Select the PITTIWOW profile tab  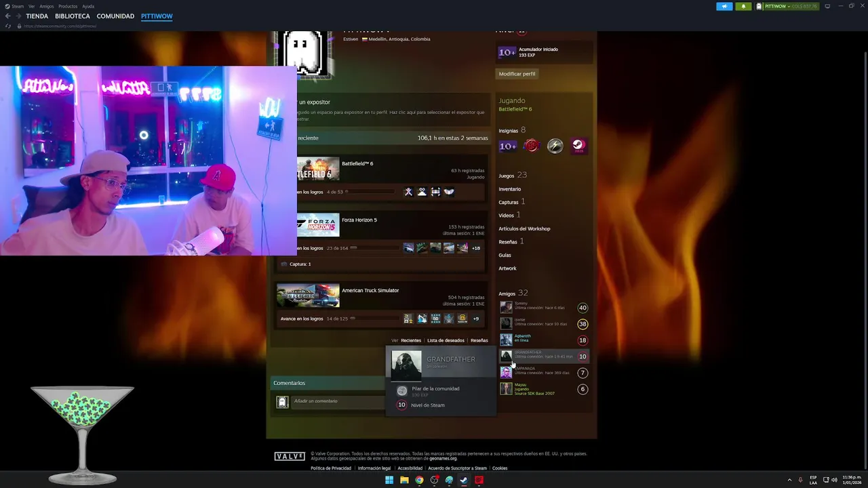[157, 16]
